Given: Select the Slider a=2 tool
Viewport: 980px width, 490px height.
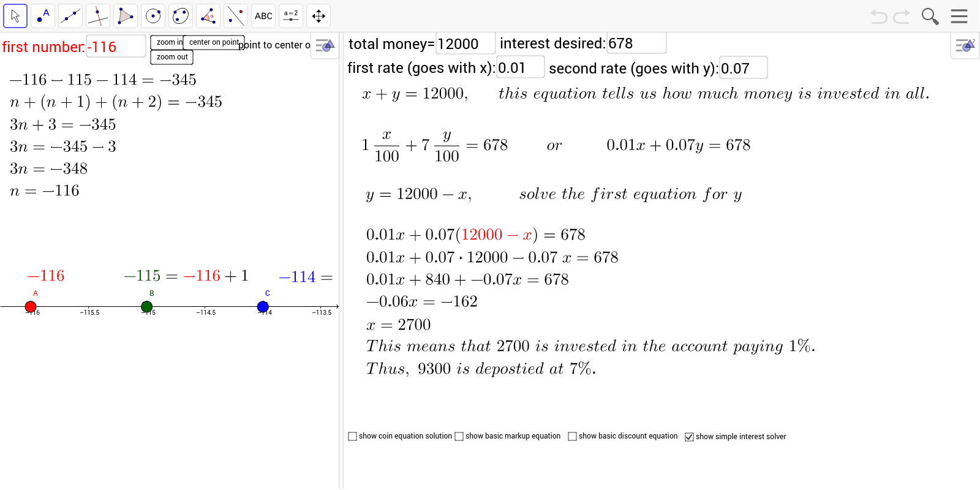Looking at the screenshot, I should pos(291,16).
